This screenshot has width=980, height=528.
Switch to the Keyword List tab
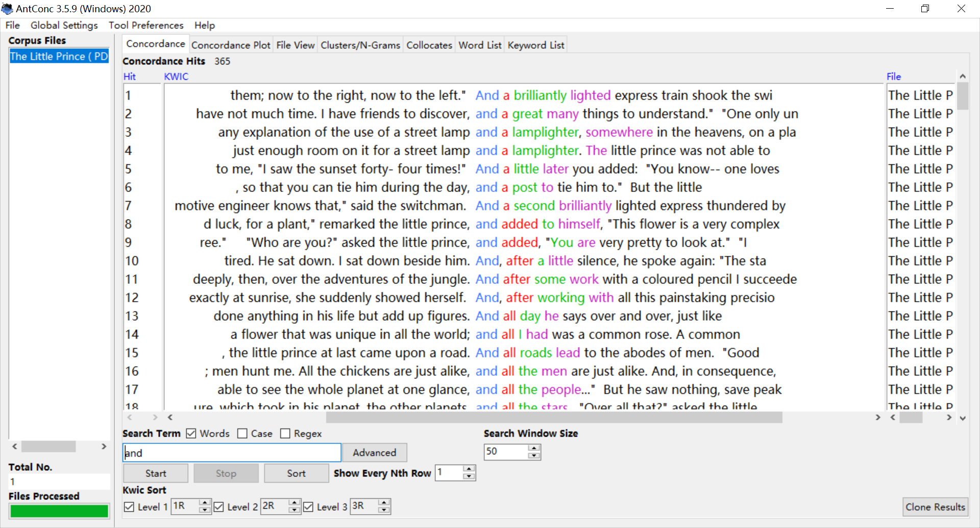(536, 45)
